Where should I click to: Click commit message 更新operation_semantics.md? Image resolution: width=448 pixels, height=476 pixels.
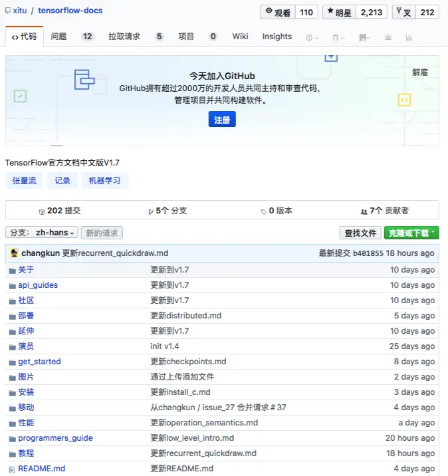[x=204, y=423]
